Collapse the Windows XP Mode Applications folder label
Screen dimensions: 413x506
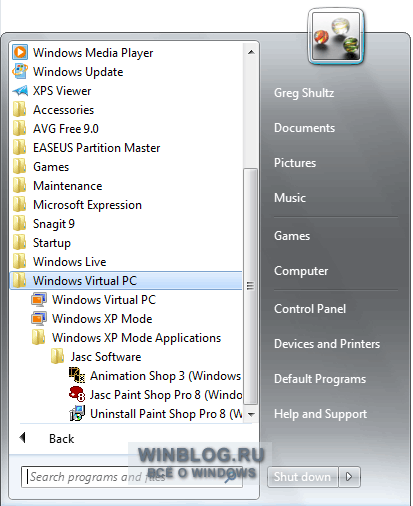136,338
